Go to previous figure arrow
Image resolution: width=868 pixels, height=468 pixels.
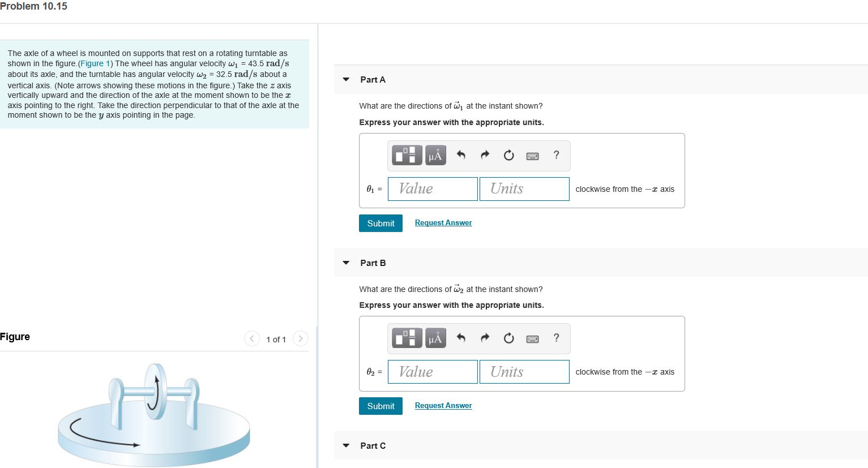click(x=251, y=338)
